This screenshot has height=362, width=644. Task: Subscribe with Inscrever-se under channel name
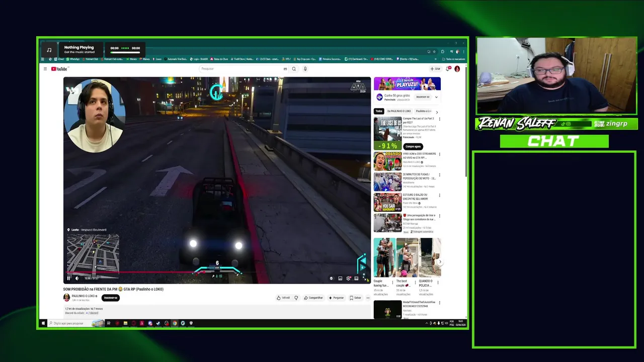(x=111, y=298)
